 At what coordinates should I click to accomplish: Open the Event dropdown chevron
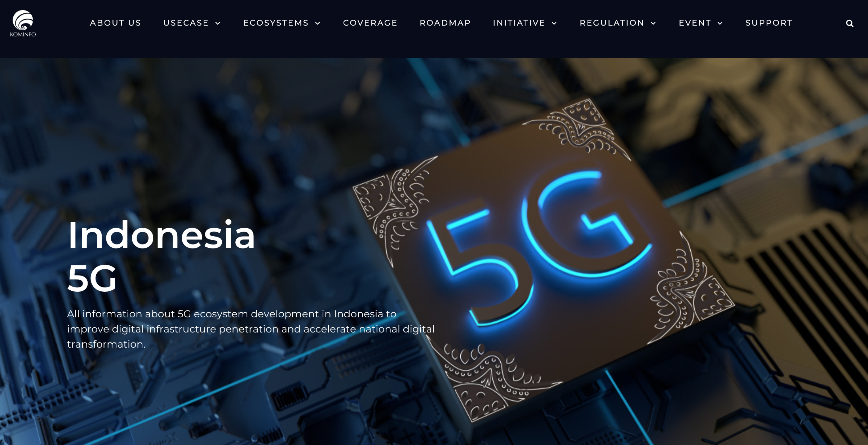pos(720,23)
